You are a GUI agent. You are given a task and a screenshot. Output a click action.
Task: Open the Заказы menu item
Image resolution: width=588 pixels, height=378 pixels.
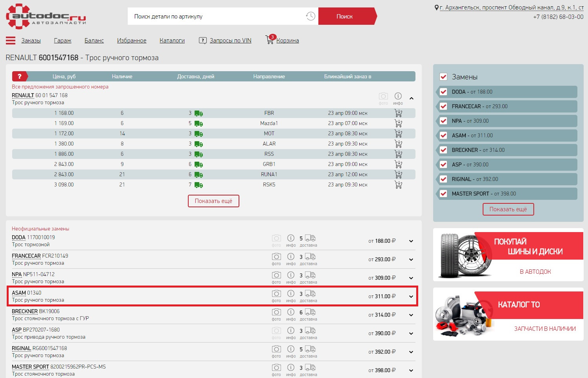click(31, 41)
